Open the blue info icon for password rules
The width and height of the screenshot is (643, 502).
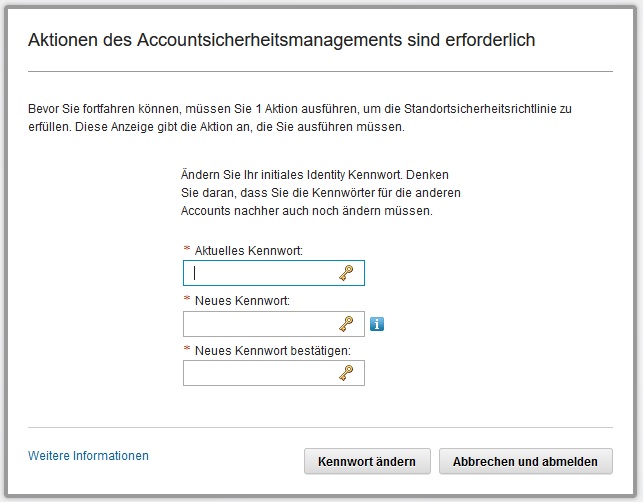pos(377,324)
